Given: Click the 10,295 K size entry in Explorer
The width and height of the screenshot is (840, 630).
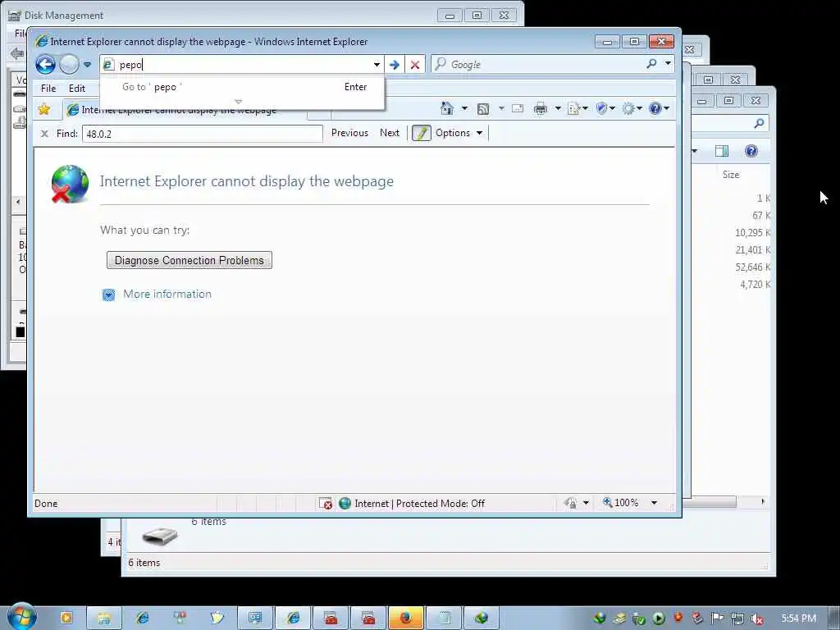Looking at the screenshot, I should [752, 233].
